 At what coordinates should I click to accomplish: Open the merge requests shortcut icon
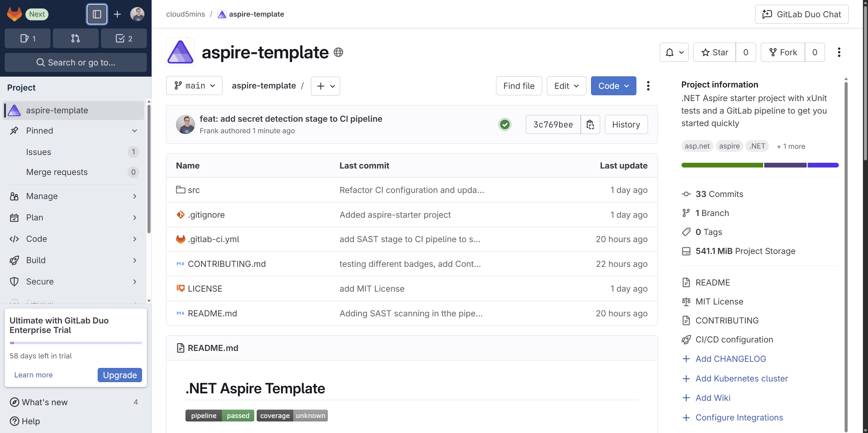[76, 38]
